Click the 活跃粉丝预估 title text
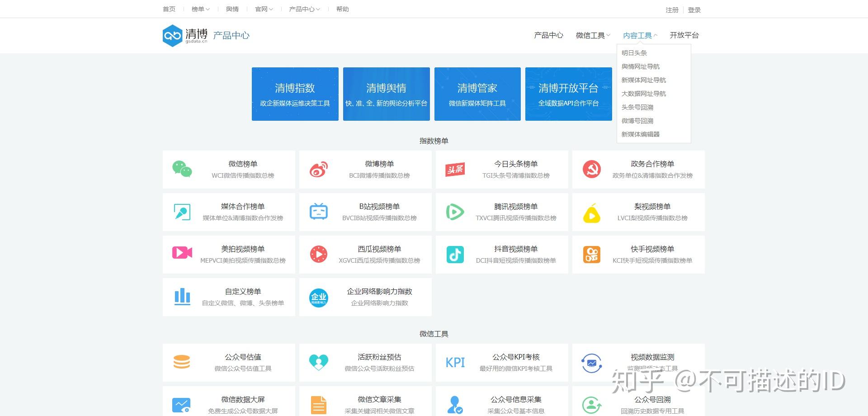 (379, 357)
